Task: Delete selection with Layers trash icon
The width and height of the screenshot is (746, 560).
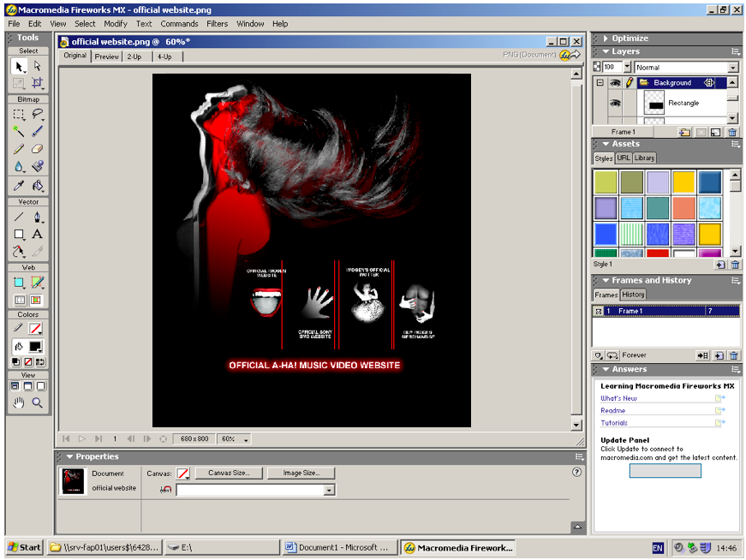Action: 732,132
